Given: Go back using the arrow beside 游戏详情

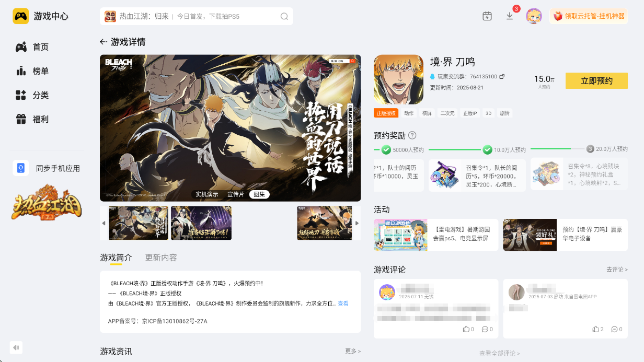Looking at the screenshot, I should [x=103, y=42].
